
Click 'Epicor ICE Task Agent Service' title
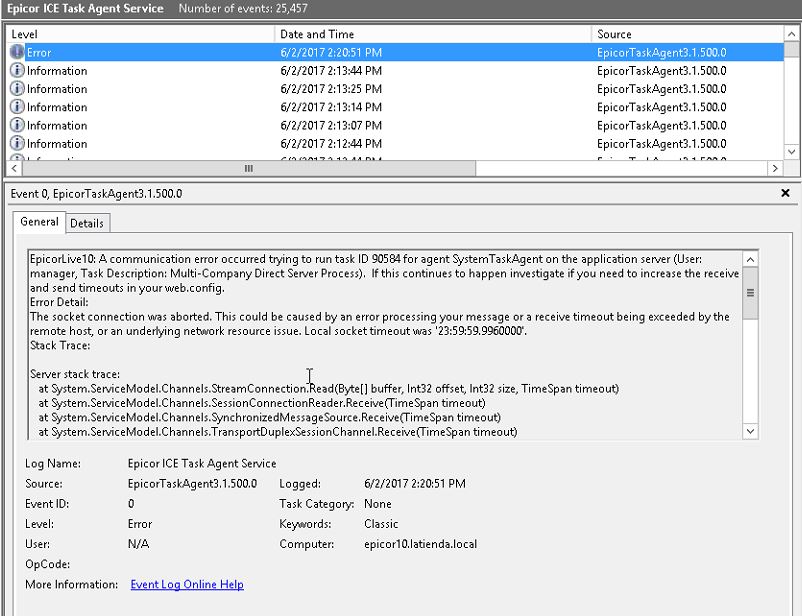click(x=85, y=9)
